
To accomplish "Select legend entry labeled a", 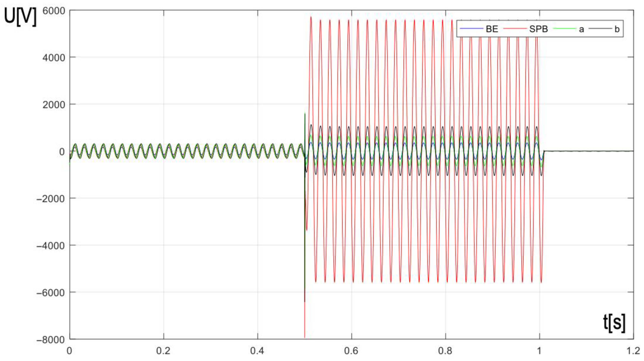I will tap(581, 29).
